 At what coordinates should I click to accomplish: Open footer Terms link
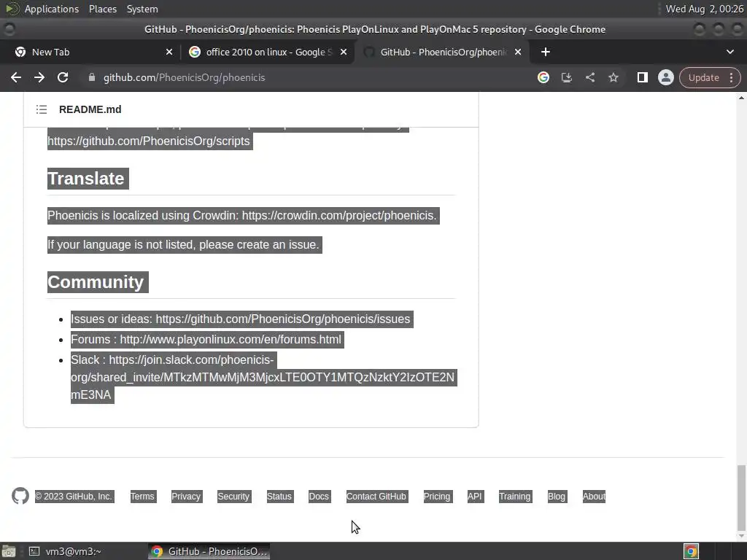pyautogui.click(x=142, y=496)
